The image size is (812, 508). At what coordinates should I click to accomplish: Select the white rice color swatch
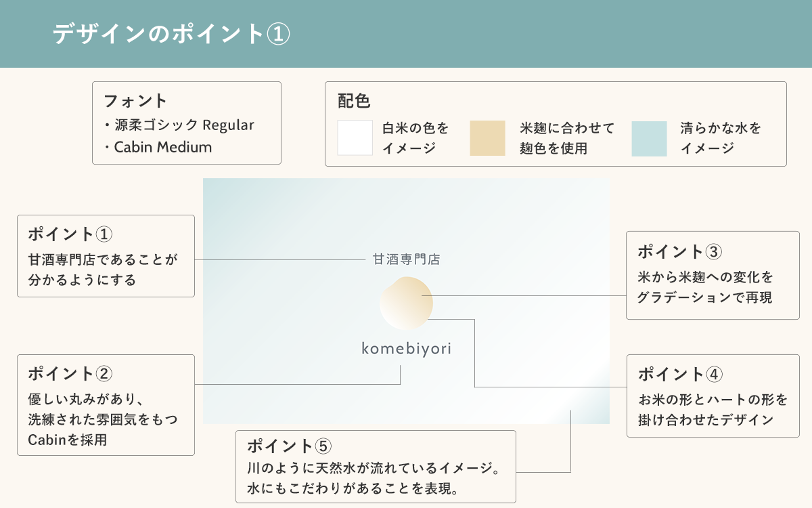(355, 138)
